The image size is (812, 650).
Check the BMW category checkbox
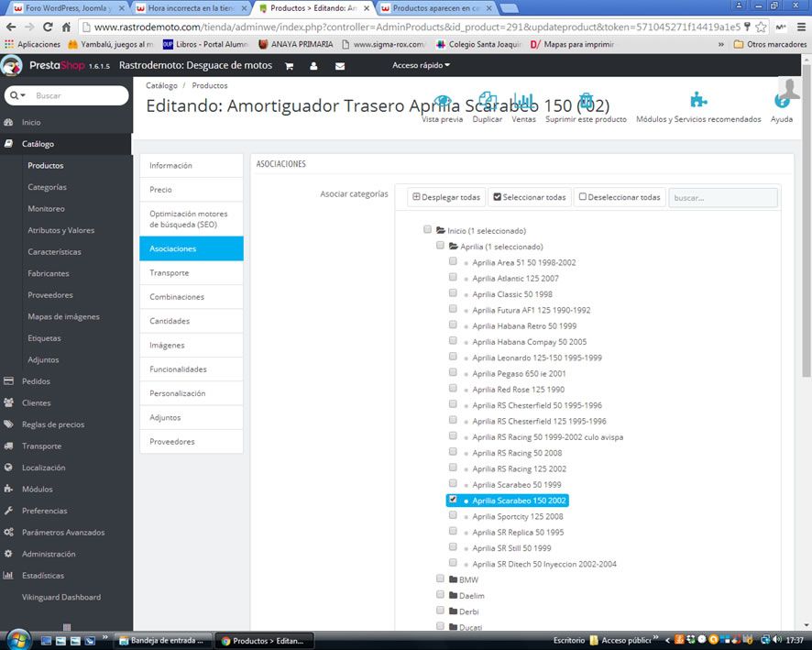(x=440, y=578)
